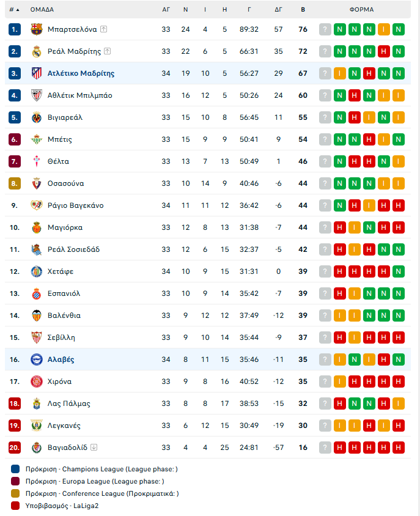Sort table by the # rank column
Image resolution: width=420 pixels, height=516 pixels.
point(14,10)
